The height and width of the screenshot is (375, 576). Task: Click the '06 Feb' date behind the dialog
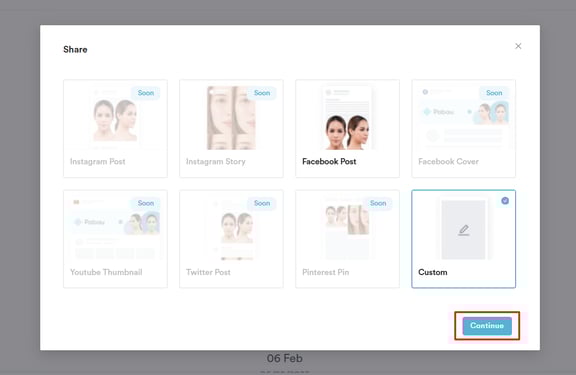point(285,358)
